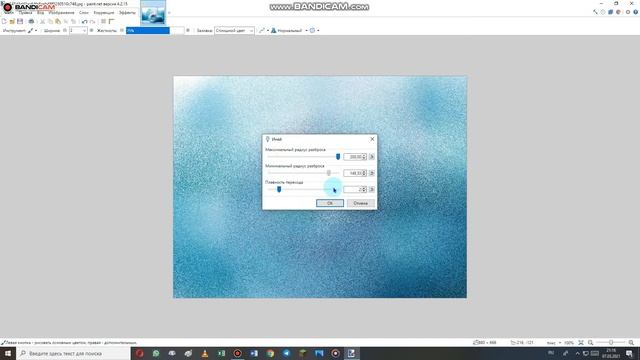Select the open image thumbnail tab

tap(153, 12)
